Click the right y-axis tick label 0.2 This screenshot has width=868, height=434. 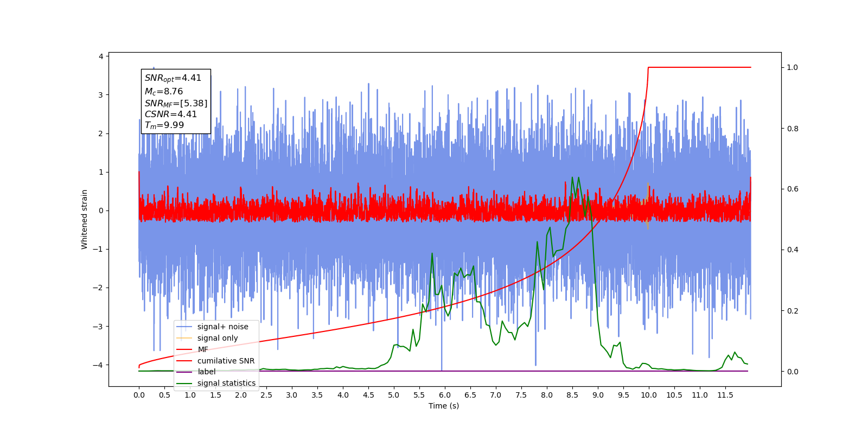pos(793,311)
